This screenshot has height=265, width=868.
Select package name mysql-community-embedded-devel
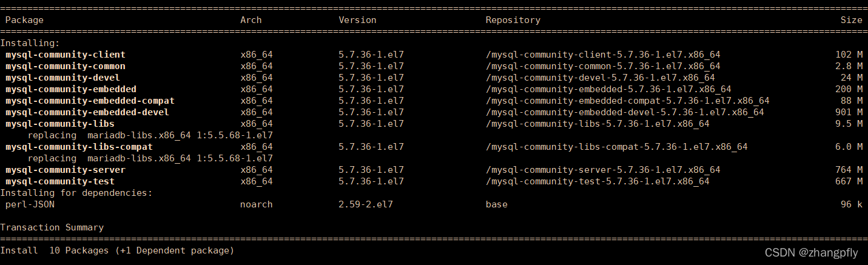point(87,112)
